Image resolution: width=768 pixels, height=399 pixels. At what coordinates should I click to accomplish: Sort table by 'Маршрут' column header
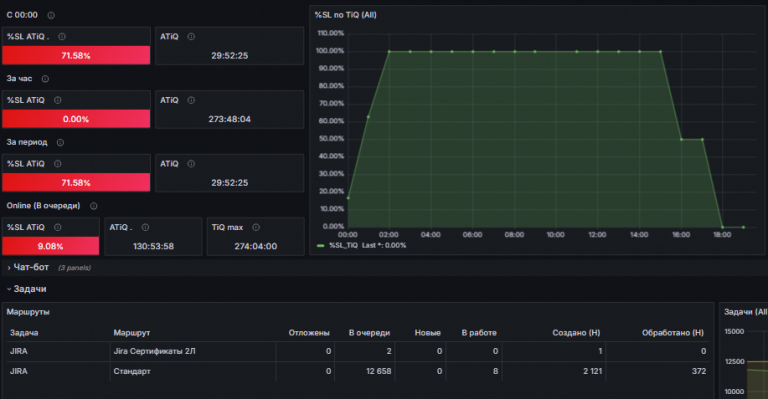(132, 332)
